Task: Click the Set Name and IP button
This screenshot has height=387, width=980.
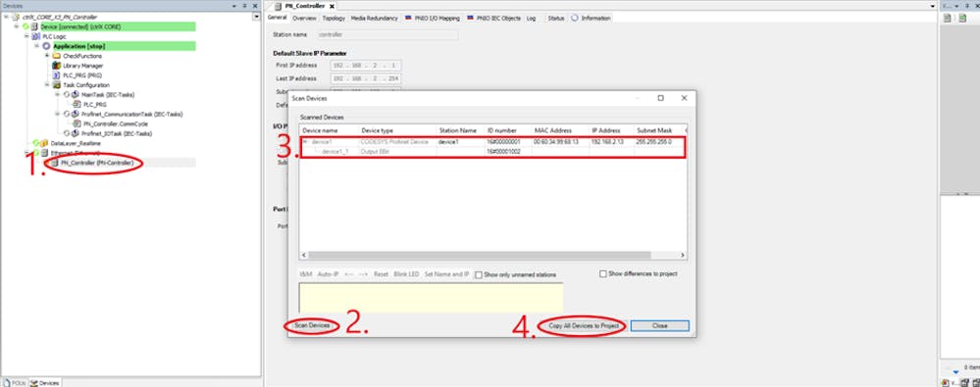Action: (447, 274)
